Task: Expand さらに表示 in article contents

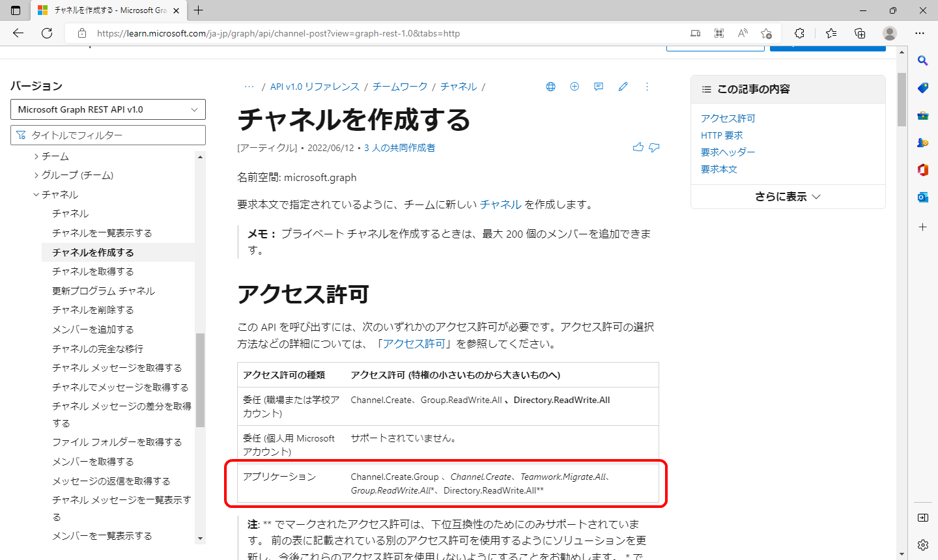Action: click(788, 197)
